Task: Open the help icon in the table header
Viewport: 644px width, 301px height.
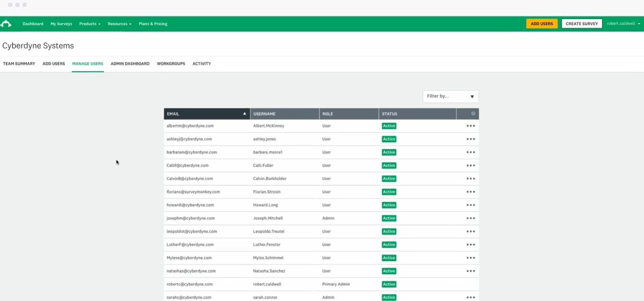Action: 473,113
